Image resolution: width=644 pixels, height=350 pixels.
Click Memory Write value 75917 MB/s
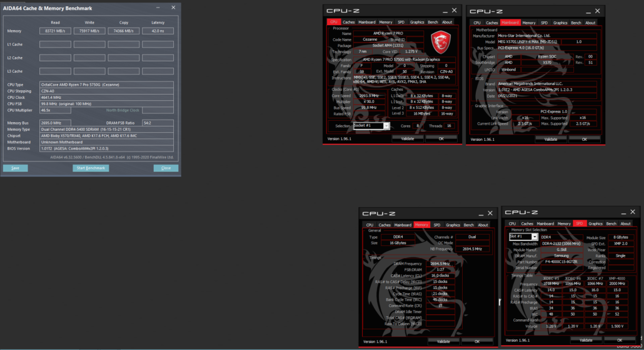tap(89, 31)
